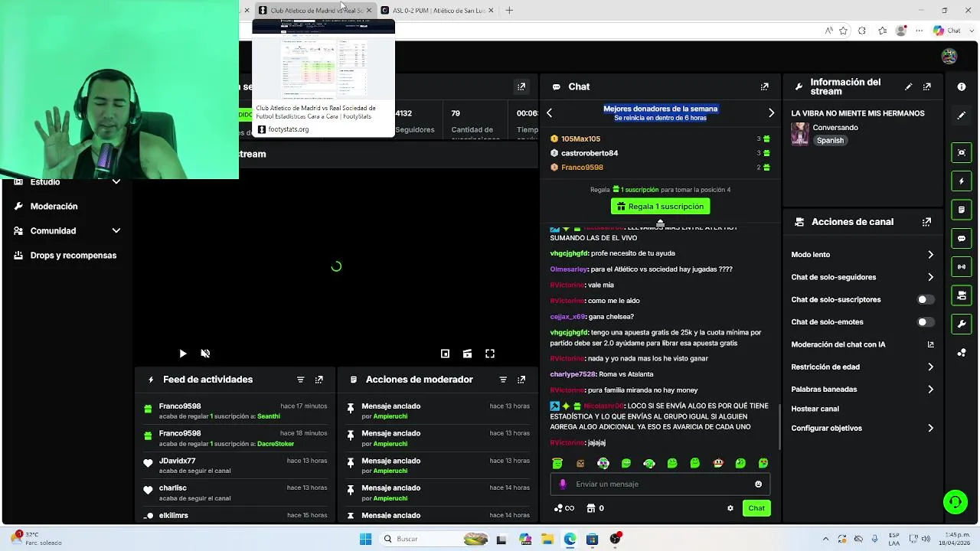Open profile avatar at top right
Screen dimensions: 980x551
click(x=949, y=57)
